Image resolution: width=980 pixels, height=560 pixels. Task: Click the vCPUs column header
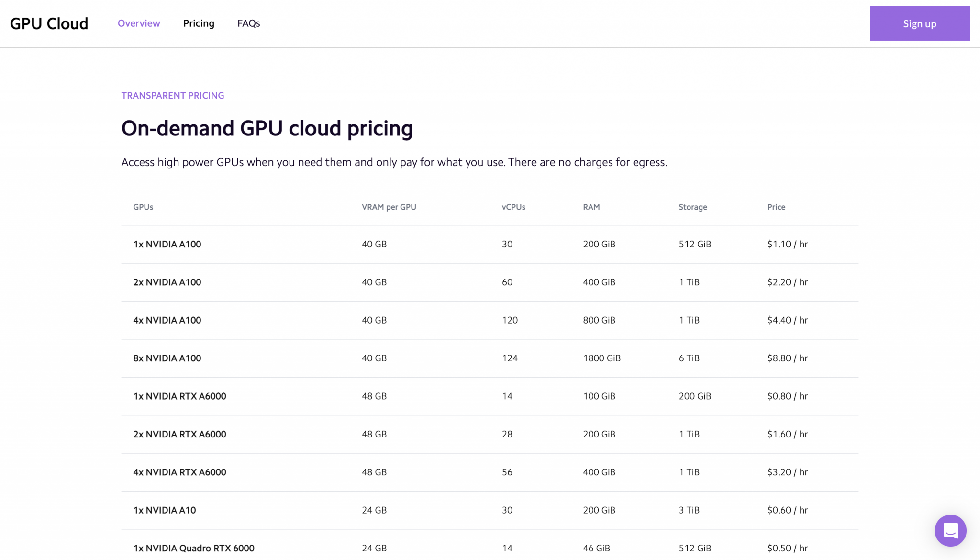pos(513,207)
